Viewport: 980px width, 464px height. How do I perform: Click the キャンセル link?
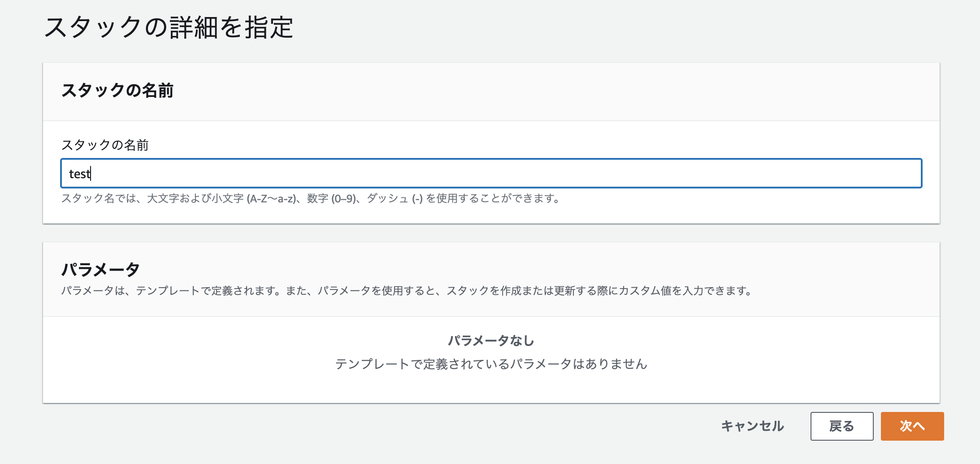tap(752, 426)
